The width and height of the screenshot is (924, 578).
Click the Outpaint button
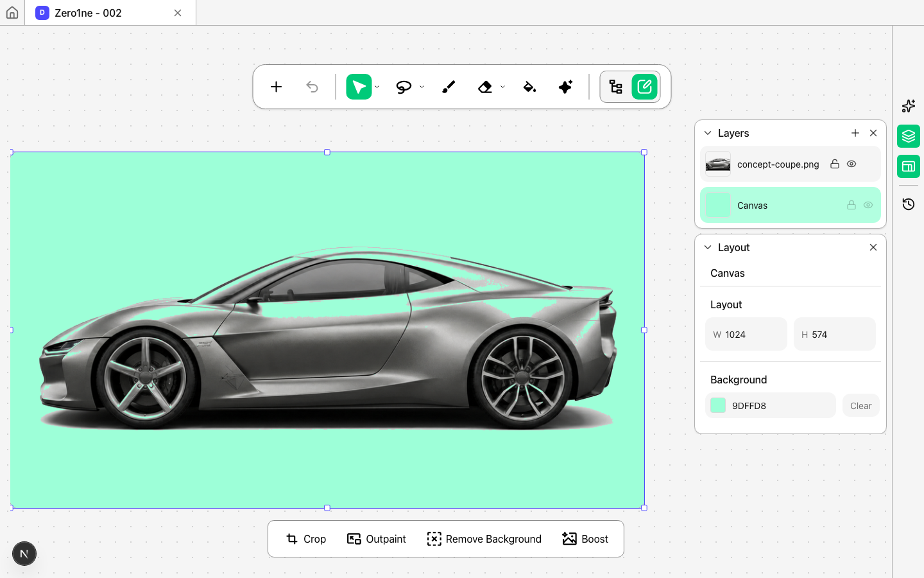[377, 539]
